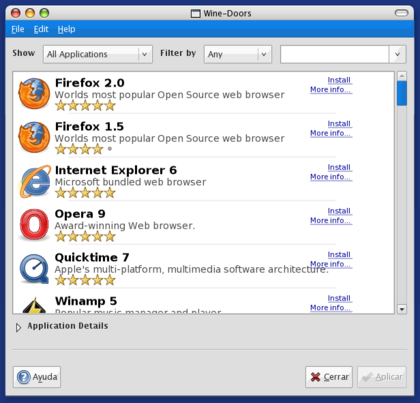Open More info for Firefox 1.5
The width and height of the screenshot is (420, 403).
331,133
